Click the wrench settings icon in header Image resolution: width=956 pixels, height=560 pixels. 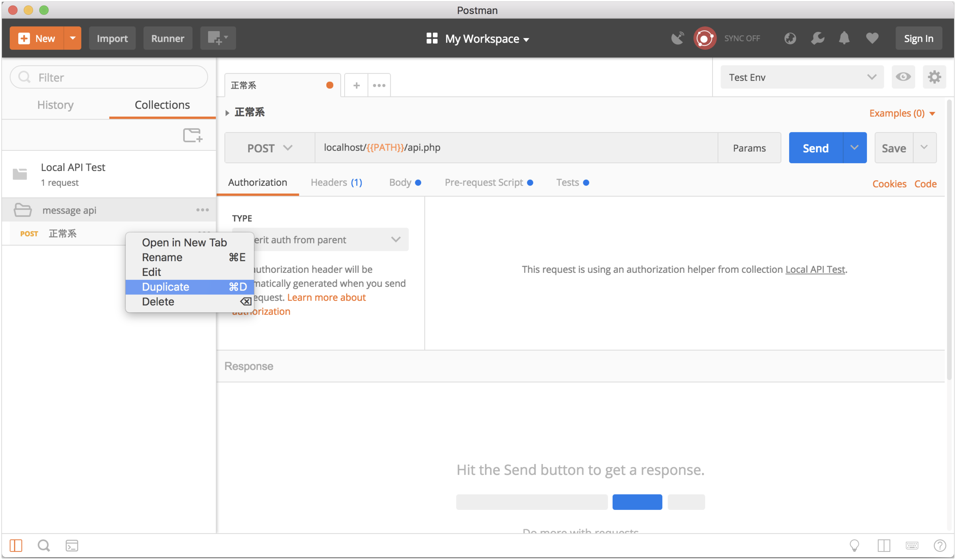[x=818, y=38]
